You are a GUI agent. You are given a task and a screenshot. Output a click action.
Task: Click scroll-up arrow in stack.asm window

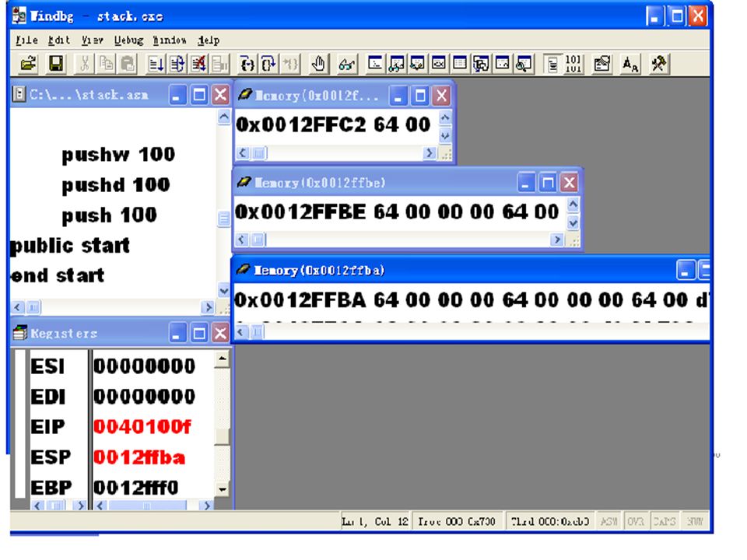point(223,117)
